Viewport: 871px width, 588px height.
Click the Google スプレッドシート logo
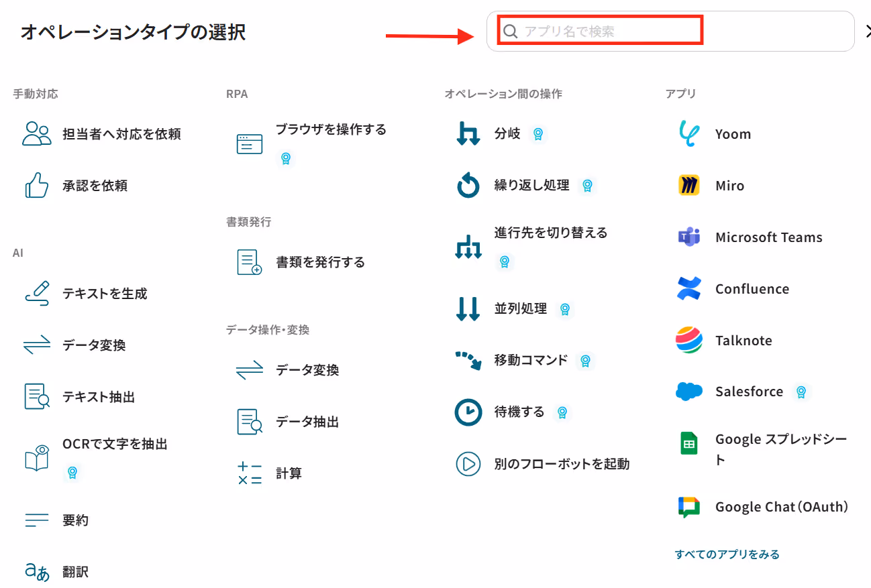[689, 444]
